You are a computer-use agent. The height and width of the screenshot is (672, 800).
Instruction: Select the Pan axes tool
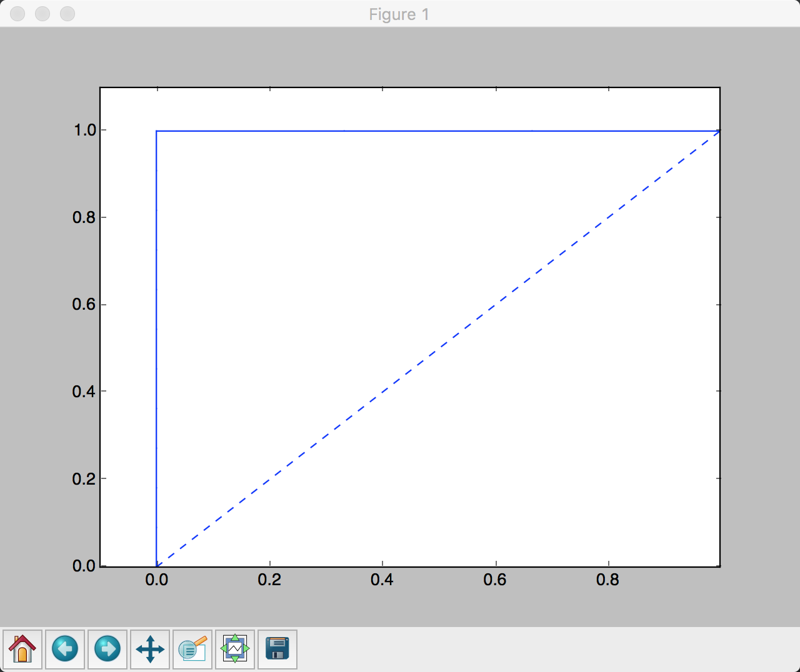tap(150, 650)
